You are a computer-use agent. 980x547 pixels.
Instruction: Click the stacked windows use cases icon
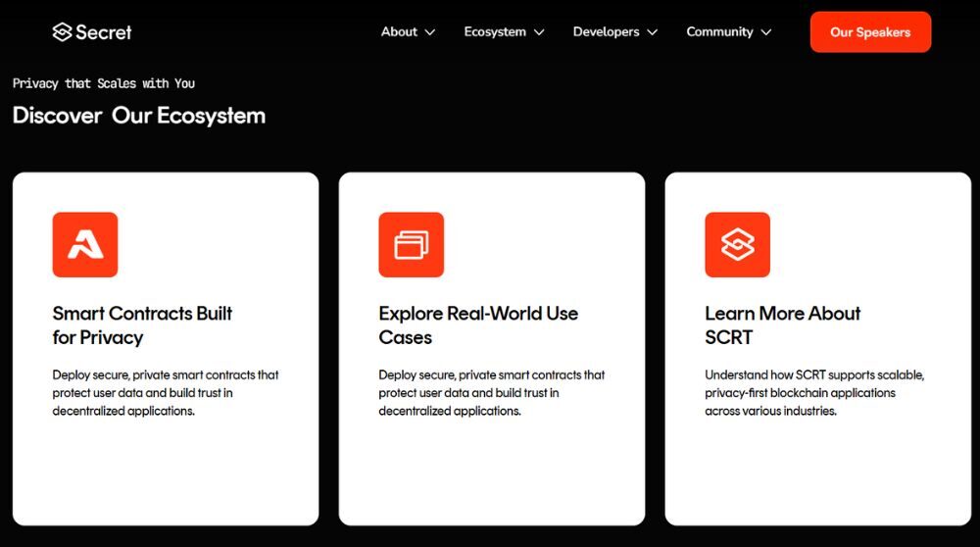[x=412, y=245]
